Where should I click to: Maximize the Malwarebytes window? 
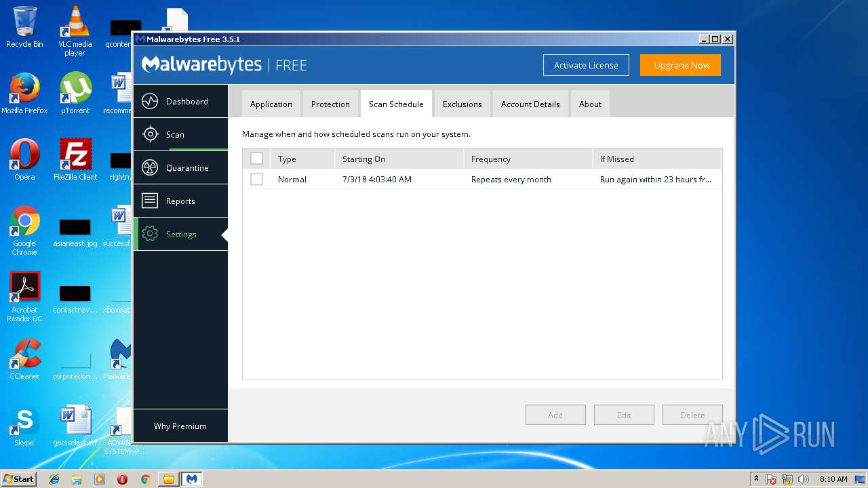715,39
